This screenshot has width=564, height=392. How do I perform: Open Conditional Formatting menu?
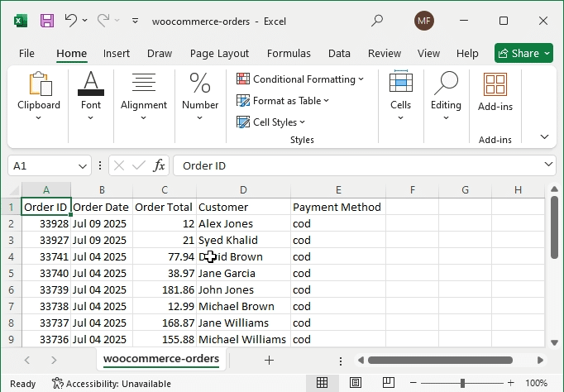point(300,79)
